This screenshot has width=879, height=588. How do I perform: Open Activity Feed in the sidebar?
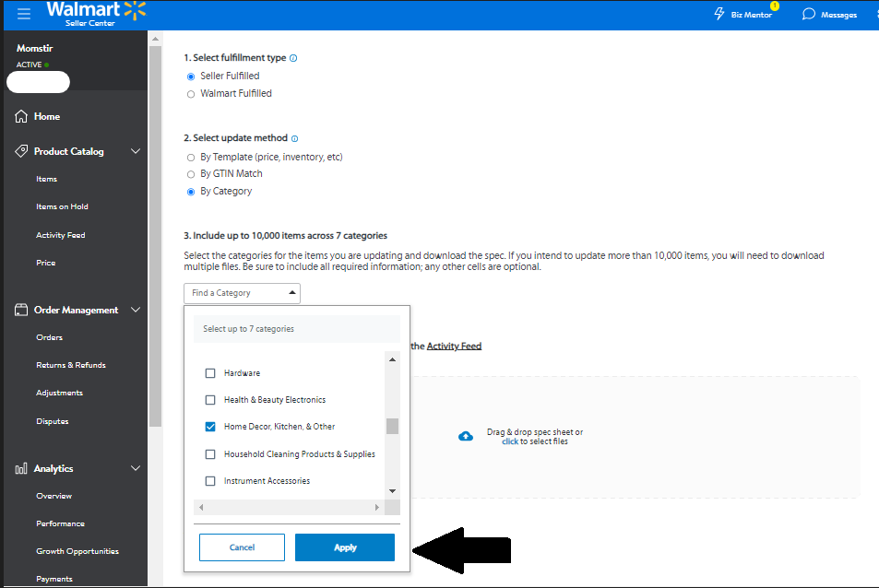click(x=61, y=235)
